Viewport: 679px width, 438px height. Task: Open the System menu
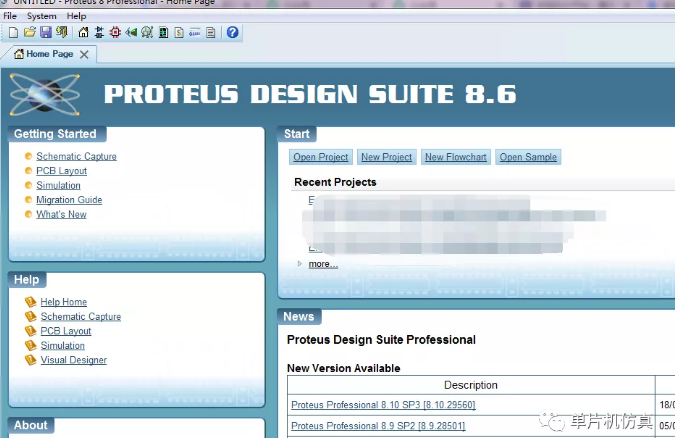coord(42,16)
